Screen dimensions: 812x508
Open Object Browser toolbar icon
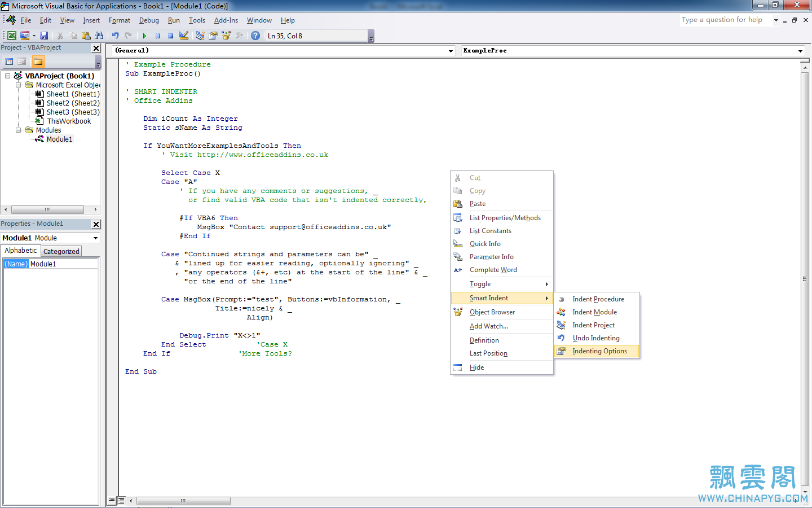click(226, 36)
